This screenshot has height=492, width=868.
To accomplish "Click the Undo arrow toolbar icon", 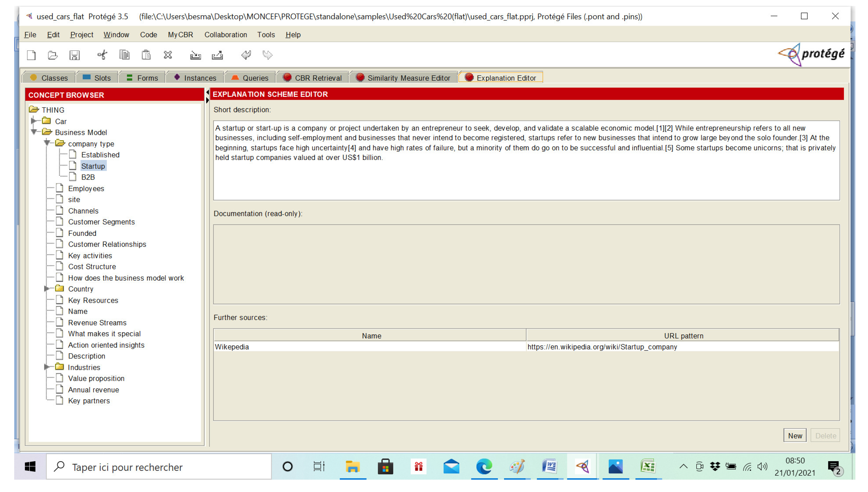I will click(x=246, y=55).
